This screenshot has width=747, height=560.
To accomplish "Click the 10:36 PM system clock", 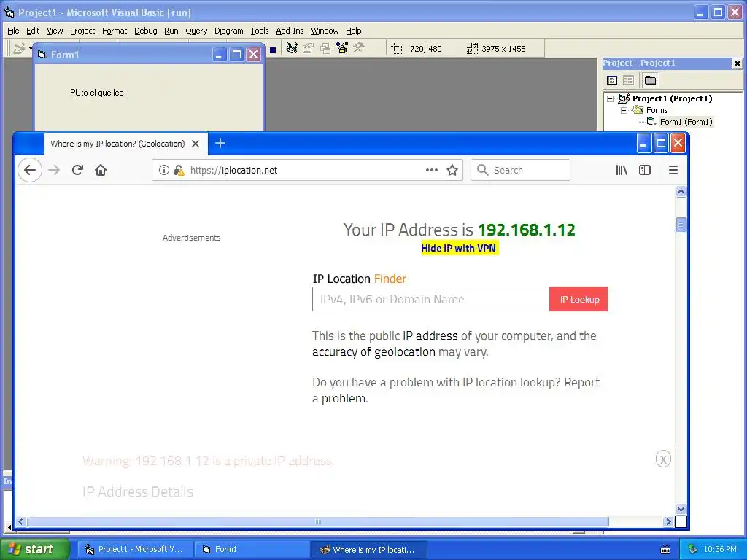I will [x=719, y=549].
